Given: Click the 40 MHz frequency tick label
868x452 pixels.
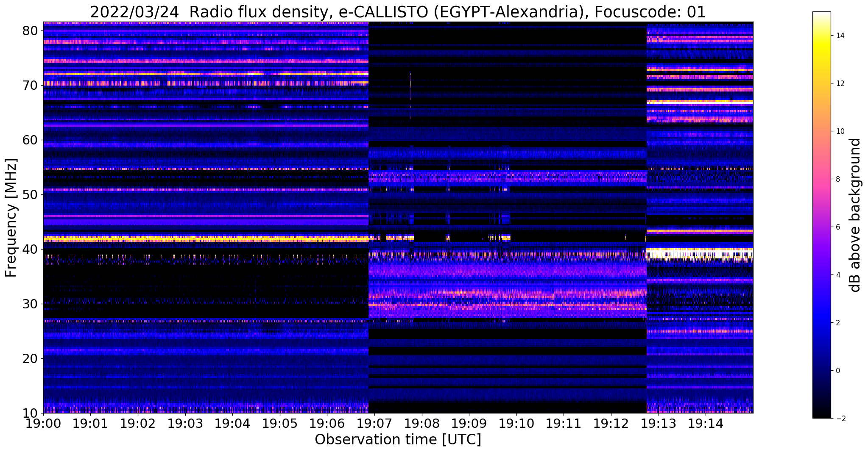Looking at the screenshot, I should [31, 249].
